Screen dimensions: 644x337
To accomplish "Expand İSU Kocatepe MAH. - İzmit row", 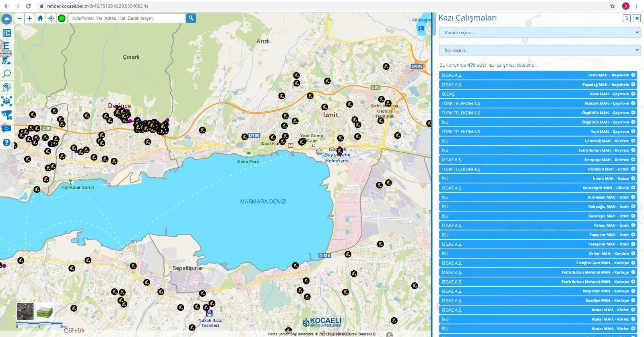I will [538, 216].
